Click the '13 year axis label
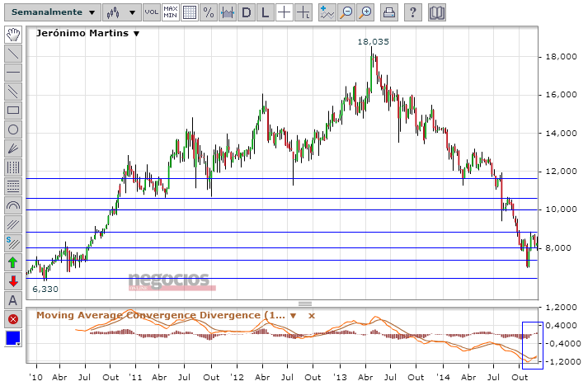This screenshot has width=588, height=386. [340, 377]
